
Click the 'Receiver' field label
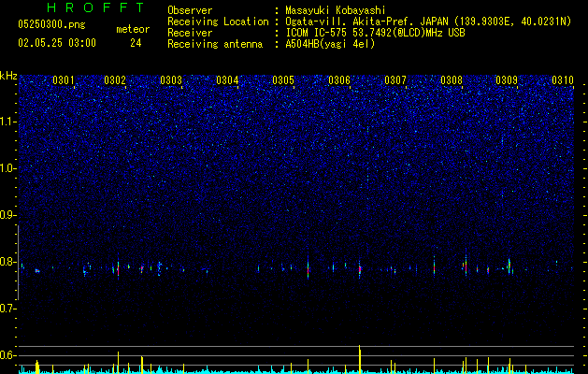[x=190, y=33]
